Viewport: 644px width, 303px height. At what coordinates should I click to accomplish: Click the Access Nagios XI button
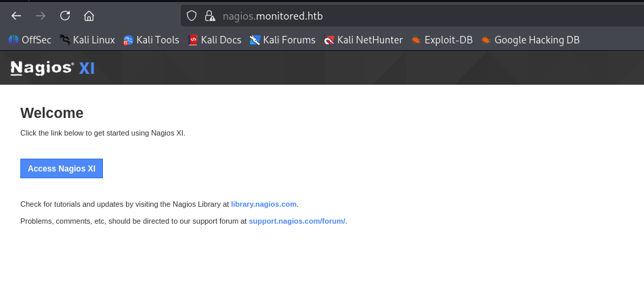point(62,169)
